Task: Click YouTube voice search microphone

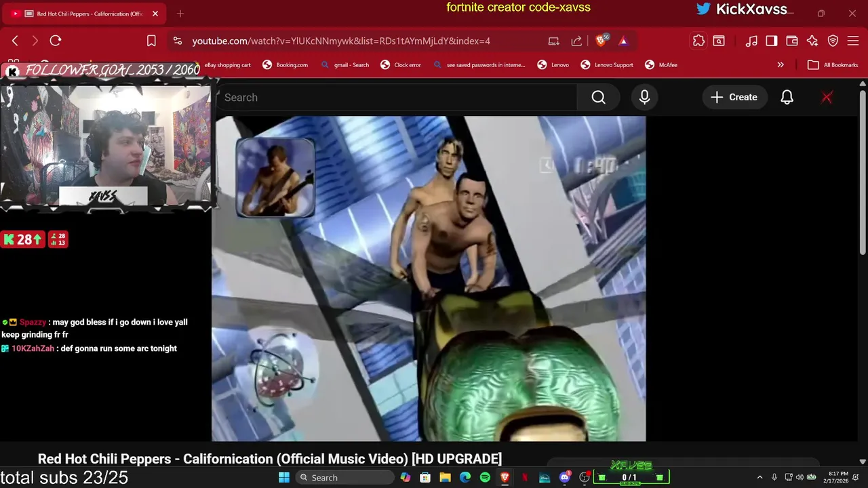Action: 644,98
